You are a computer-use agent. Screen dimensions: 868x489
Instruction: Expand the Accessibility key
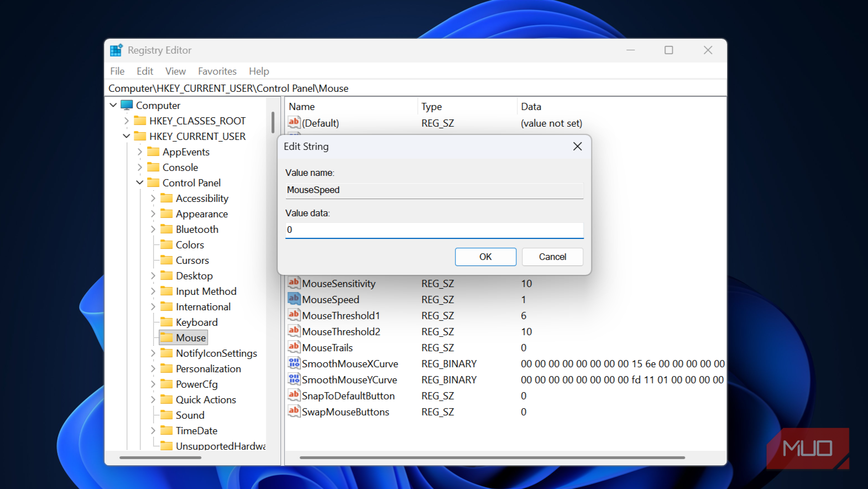153,198
